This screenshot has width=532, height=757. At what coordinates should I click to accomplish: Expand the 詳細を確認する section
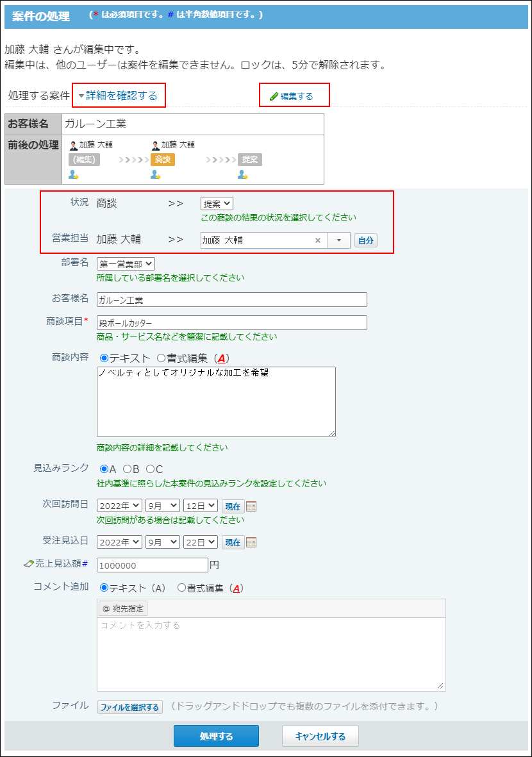(x=118, y=96)
